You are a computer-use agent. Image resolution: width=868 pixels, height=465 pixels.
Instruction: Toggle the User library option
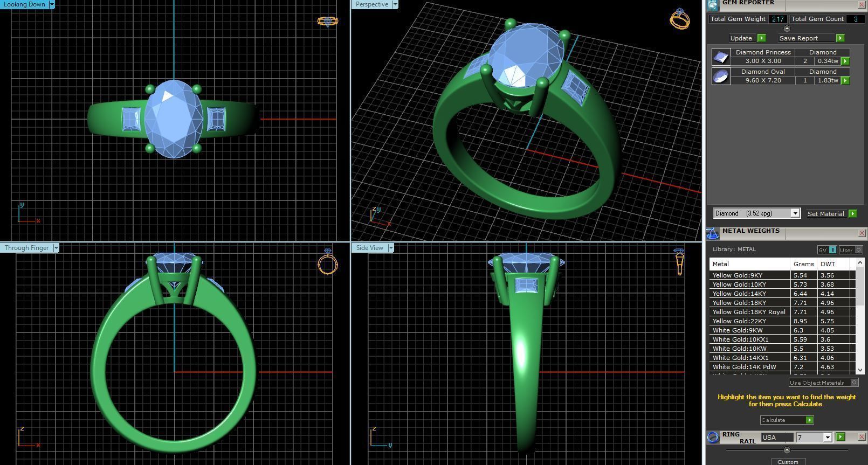tap(850, 250)
